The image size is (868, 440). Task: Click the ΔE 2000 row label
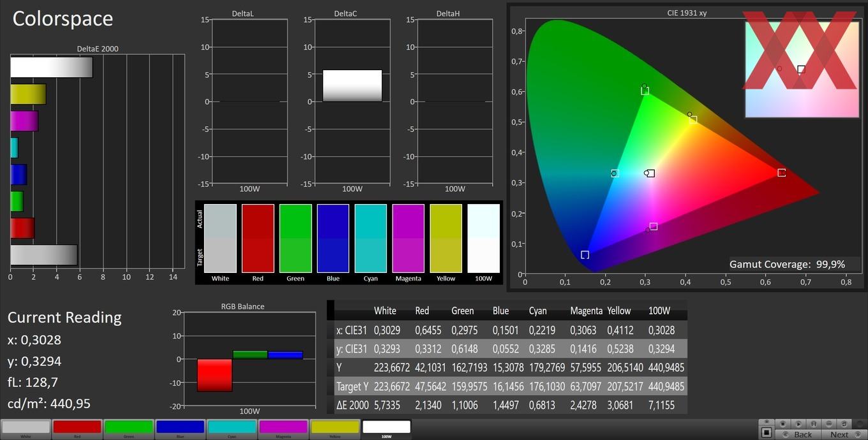coord(352,405)
